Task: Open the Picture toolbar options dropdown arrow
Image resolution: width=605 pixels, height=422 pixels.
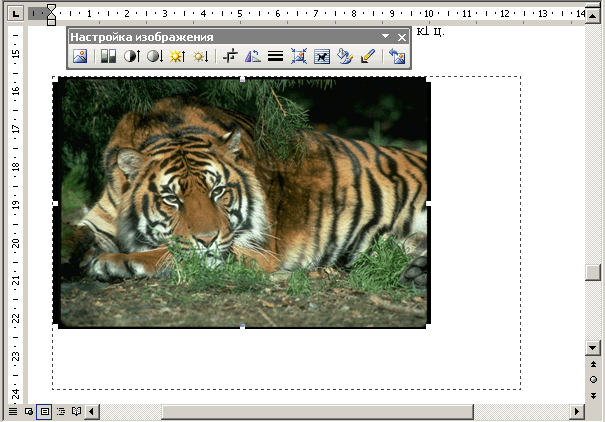Action: (385, 37)
